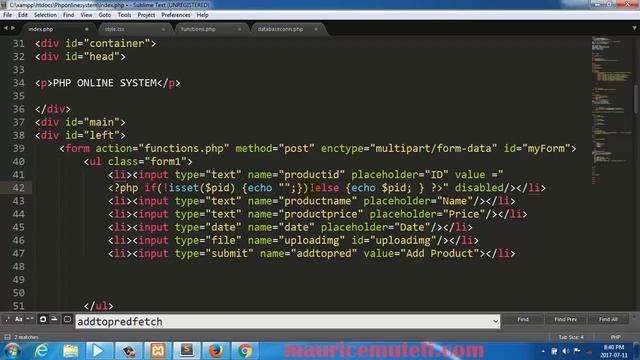
Task: Close the find panel
Action: click(x=634, y=316)
